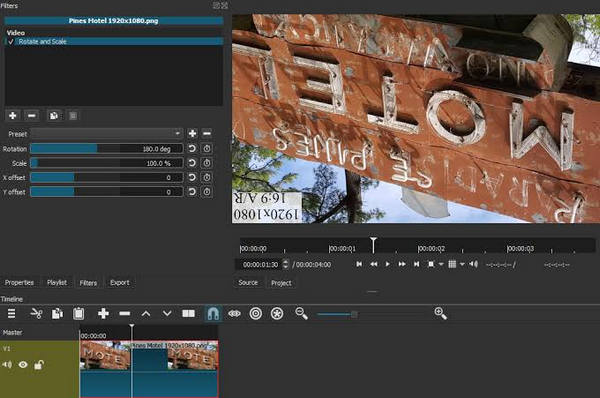Toggle timeline snapping magnet
Screen dimensions: 600x398
[213, 313]
